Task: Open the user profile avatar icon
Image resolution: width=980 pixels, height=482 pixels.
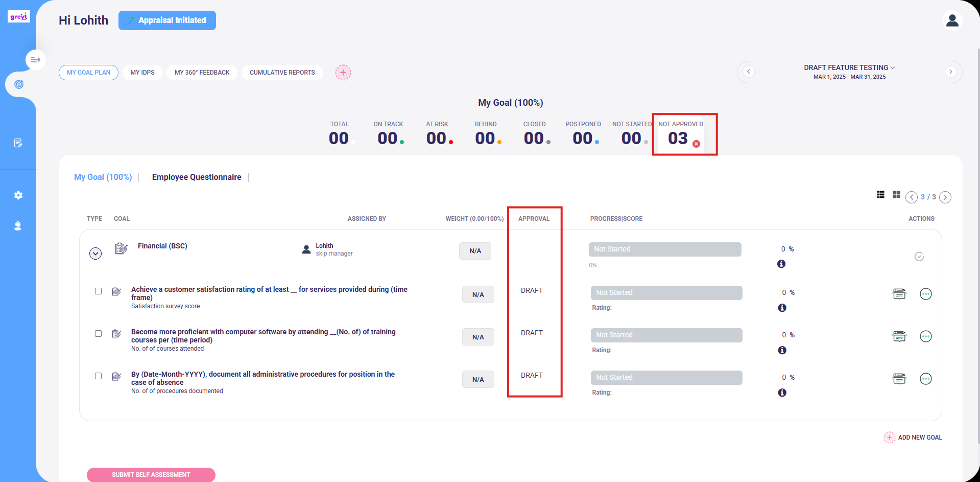Action: point(952,20)
